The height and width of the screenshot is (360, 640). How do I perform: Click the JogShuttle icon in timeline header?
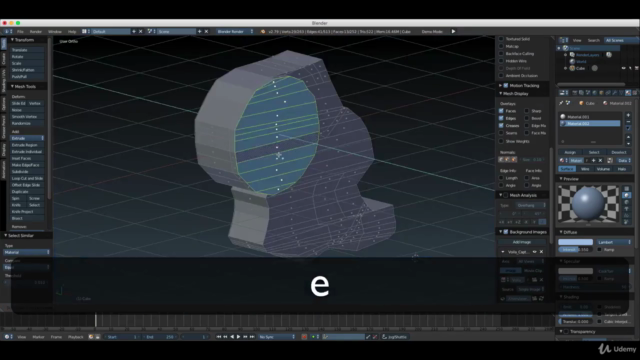[x=384, y=337]
